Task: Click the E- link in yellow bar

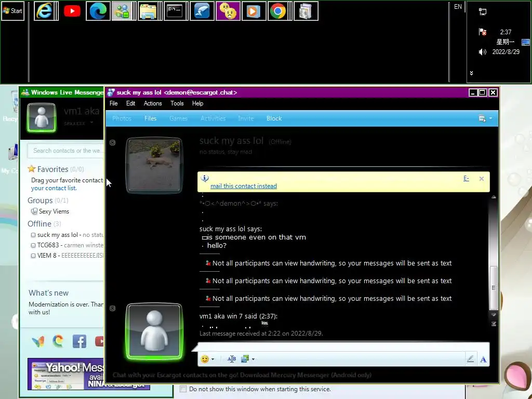Action: click(466, 179)
